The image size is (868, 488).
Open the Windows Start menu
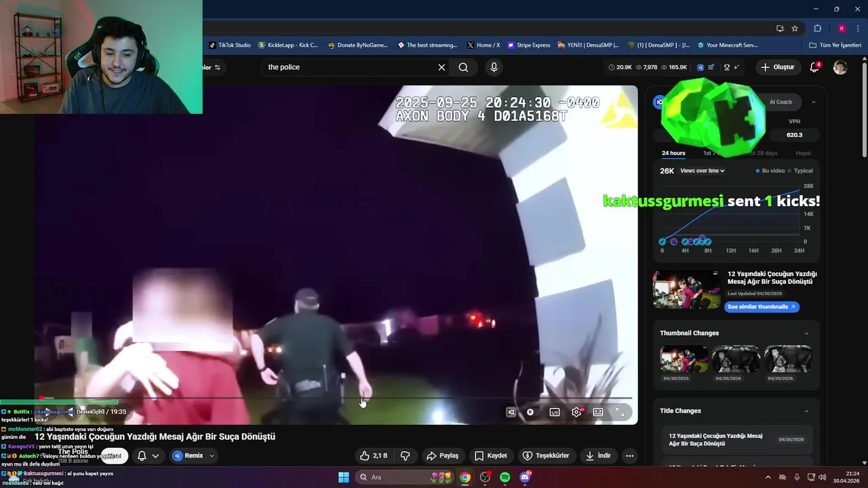344,477
